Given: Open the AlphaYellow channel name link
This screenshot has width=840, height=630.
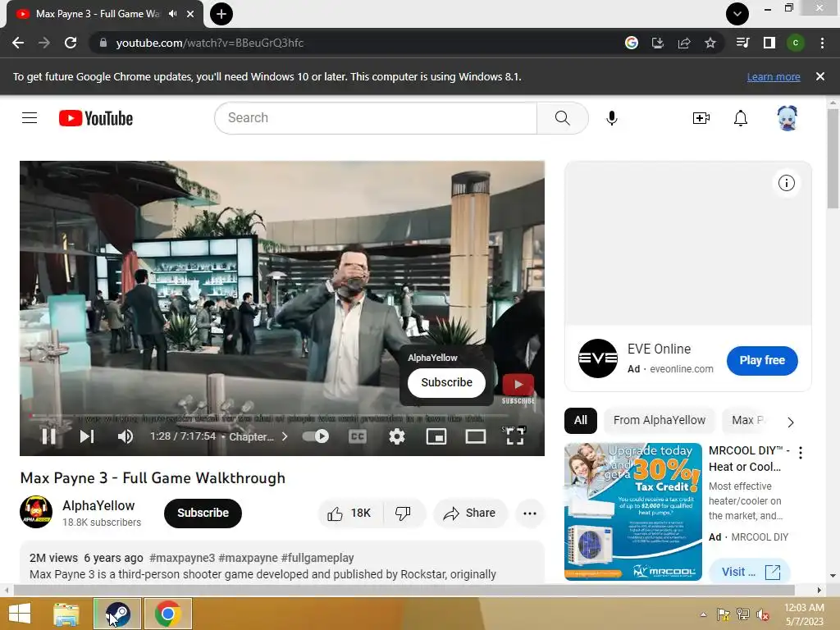Looking at the screenshot, I should coord(98,505).
